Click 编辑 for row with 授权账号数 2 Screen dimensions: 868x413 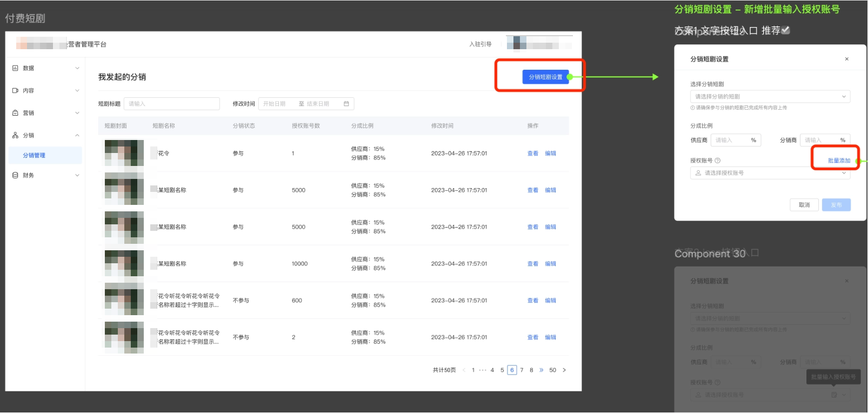click(550, 337)
